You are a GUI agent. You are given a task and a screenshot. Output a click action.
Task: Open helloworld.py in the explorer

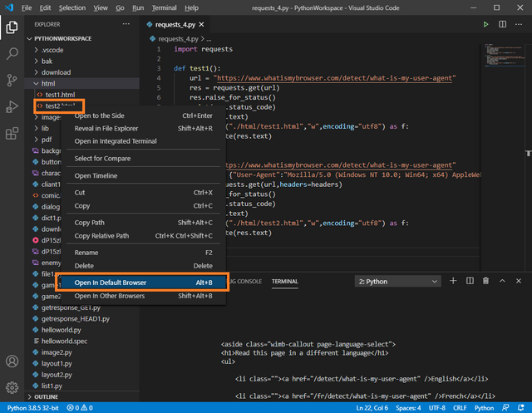81,330
